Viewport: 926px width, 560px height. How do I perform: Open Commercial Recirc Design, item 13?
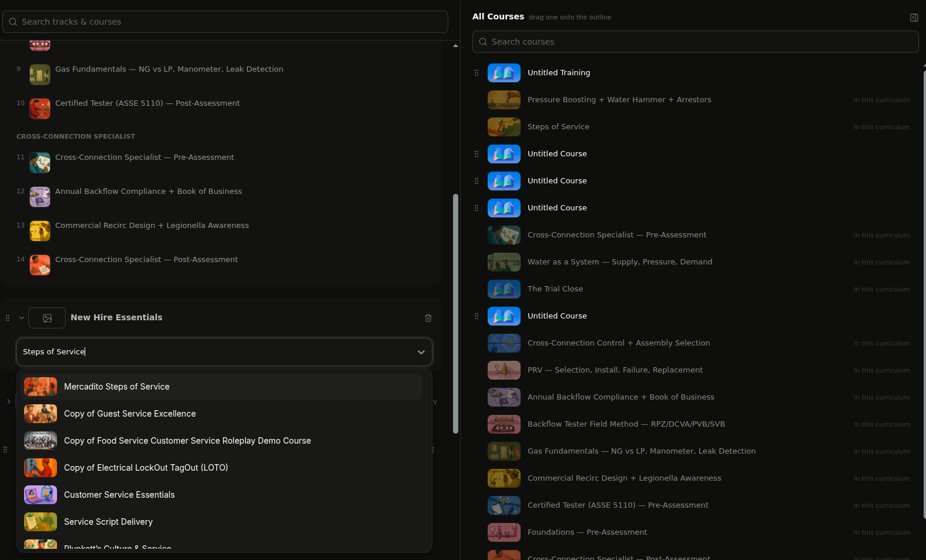pos(152,226)
